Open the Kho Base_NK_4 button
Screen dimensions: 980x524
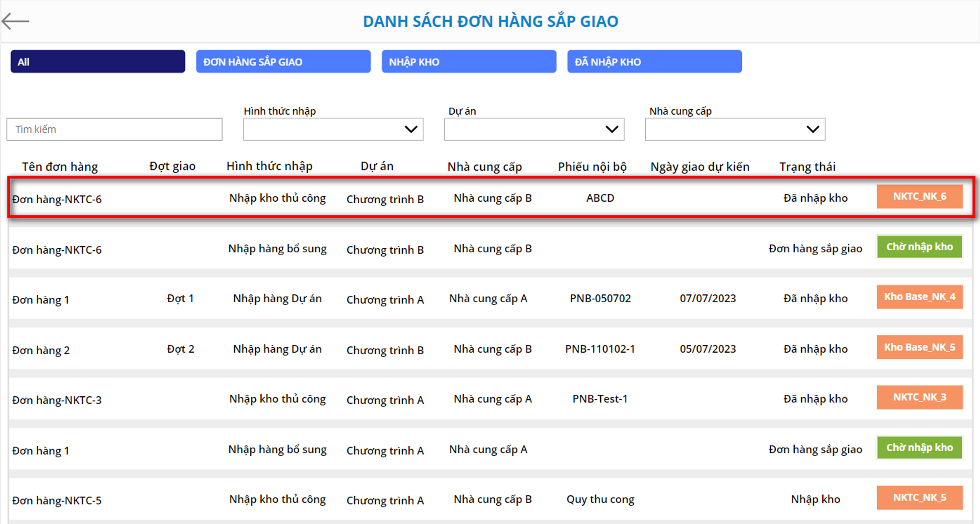[x=919, y=297]
